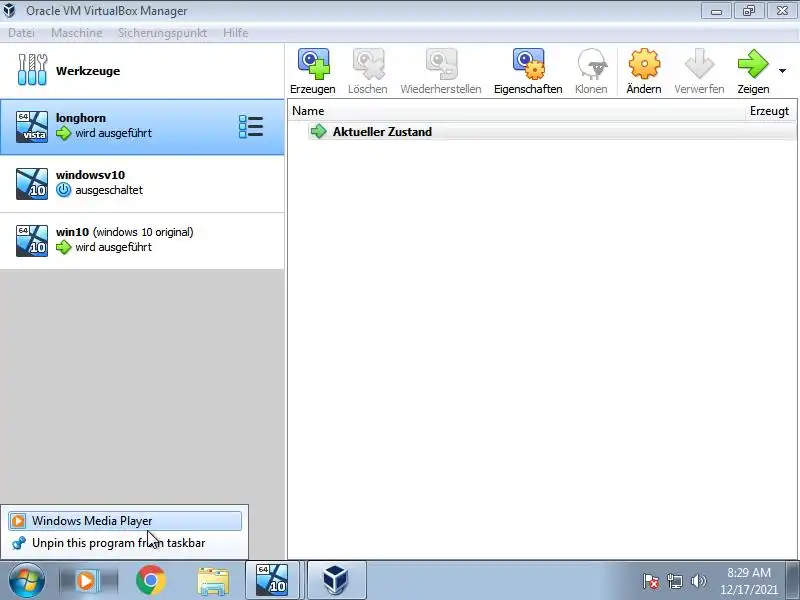Click the windowsv10 OS icon
800x600 pixels.
click(32, 184)
